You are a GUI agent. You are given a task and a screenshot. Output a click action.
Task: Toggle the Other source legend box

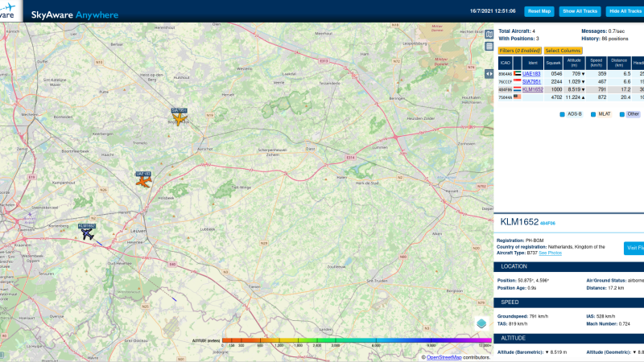(x=622, y=114)
